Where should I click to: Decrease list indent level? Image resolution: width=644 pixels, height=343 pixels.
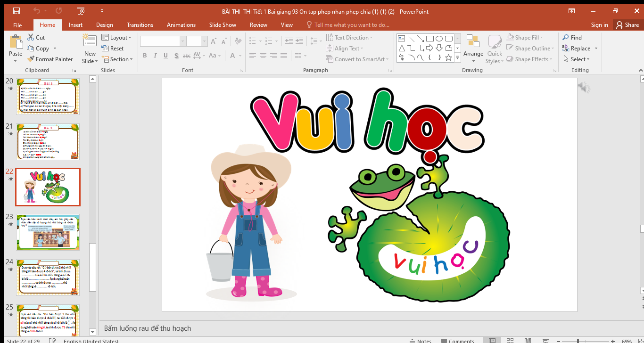pyautogui.click(x=289, y=41)
